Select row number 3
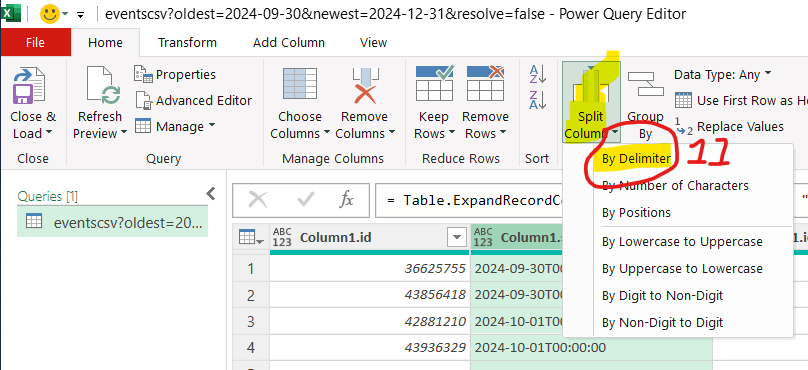808x370 pixels. (251, 321)
